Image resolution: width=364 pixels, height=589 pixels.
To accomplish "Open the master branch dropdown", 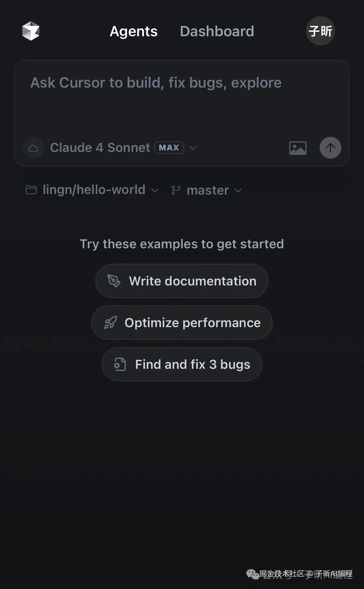I will click(x=207, y=190).
